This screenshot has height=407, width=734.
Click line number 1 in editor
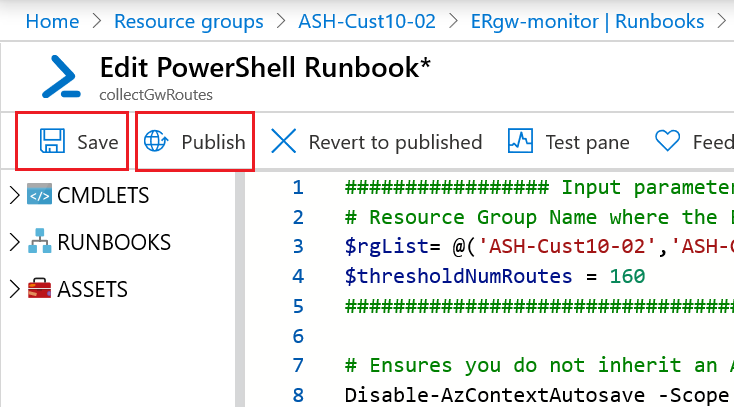(298, 187)
